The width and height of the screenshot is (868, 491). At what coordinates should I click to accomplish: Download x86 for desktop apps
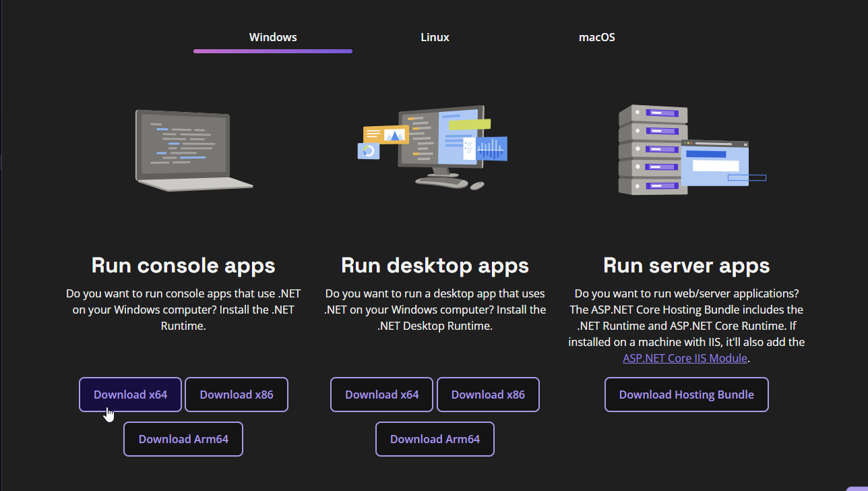(x=488, y=395)
